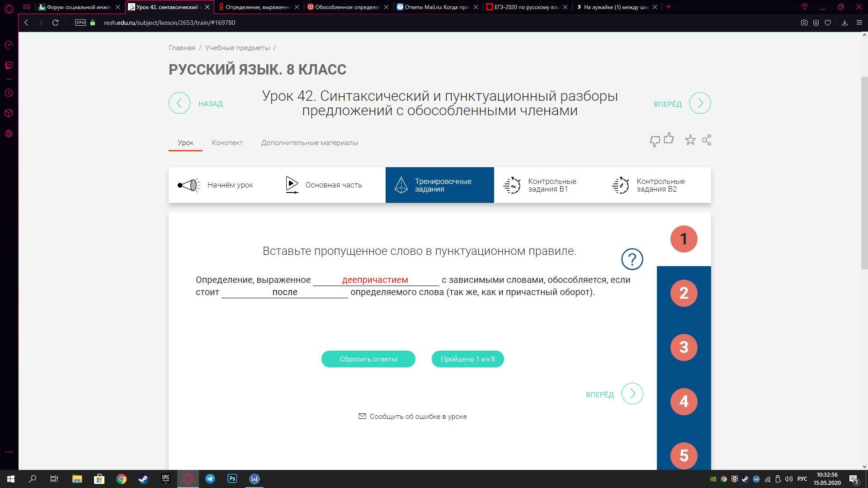Go to next task with ВПЕРЁД arrow
The height and width of the screenshot is (488, 868).
pos(632,394)
